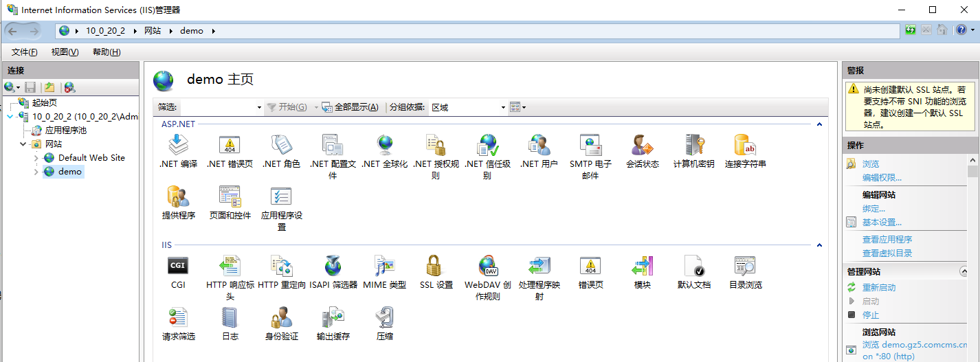This screenshot has width=980, height=362.
Task: Select 起始页 in the connections tree
Action: point(44,103)
